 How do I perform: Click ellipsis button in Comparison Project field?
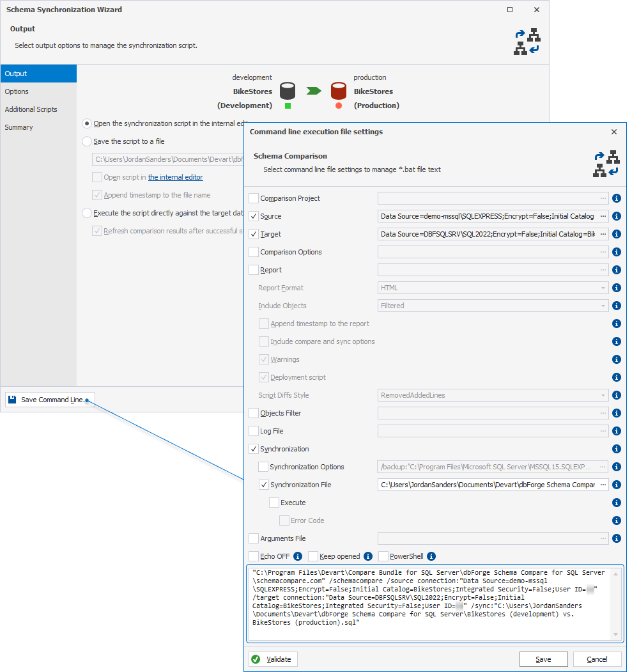pyautogui.click(x=603, y=198)
